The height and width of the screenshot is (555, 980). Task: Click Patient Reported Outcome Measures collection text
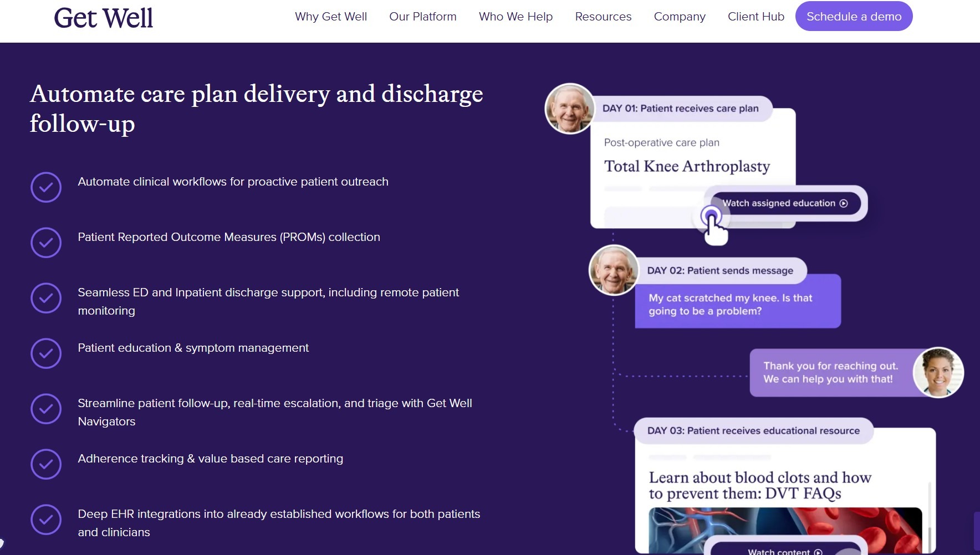point(229,237)
